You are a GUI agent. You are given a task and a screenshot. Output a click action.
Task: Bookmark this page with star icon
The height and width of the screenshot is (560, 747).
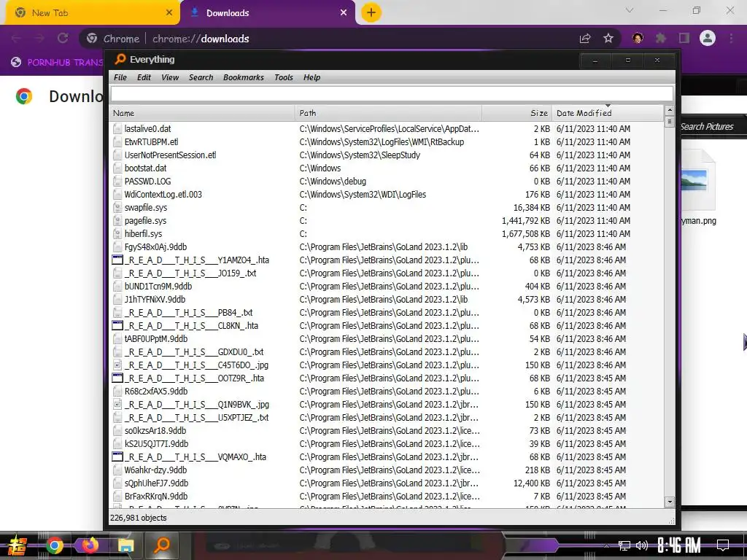click(x=608, y=38)
